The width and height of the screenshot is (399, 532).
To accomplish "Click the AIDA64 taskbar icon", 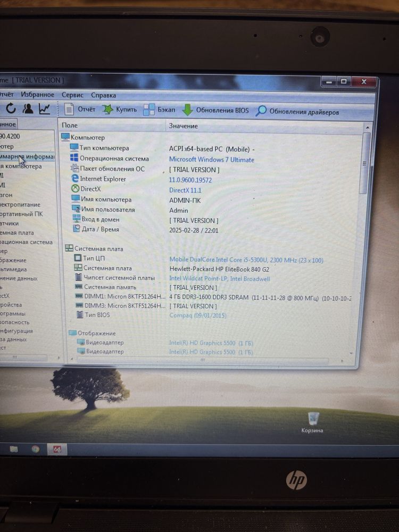I will point(57,450).
